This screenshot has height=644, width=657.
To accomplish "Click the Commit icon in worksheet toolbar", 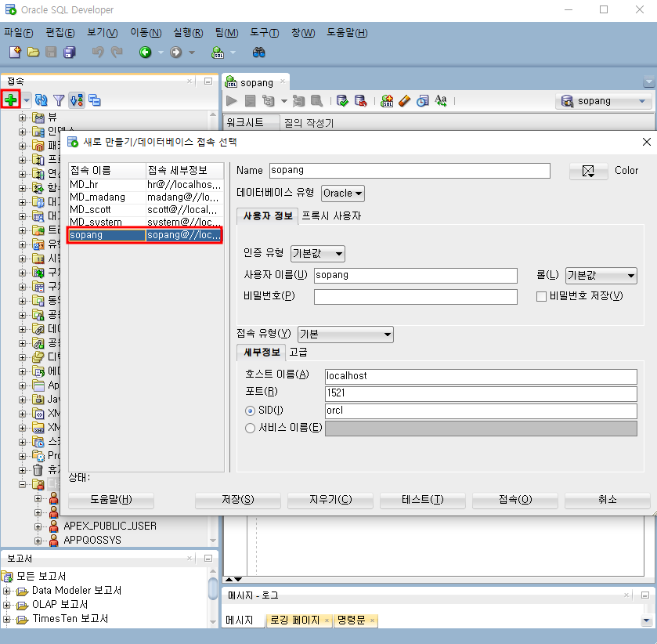I will coord(343,101).
